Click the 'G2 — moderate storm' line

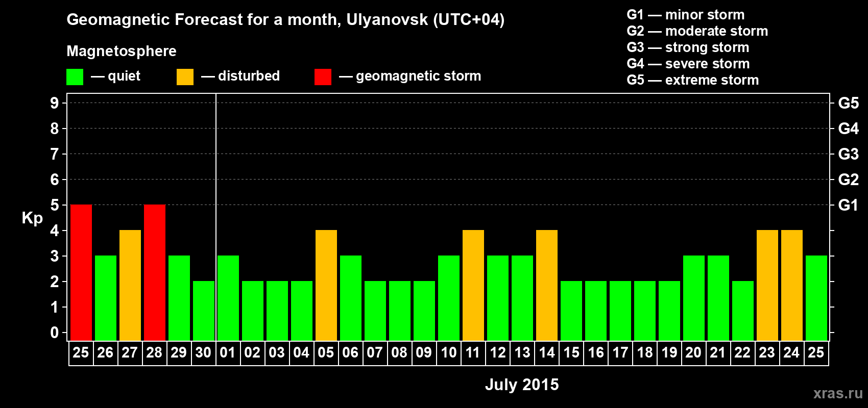pyautogui.click(x=697, y=31)
